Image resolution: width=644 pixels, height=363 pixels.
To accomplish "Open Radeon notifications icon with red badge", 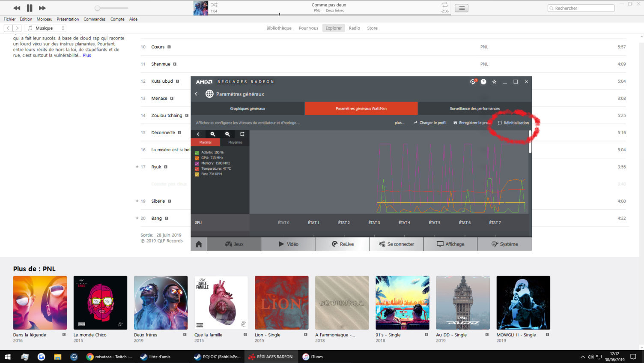I will 473,82.
